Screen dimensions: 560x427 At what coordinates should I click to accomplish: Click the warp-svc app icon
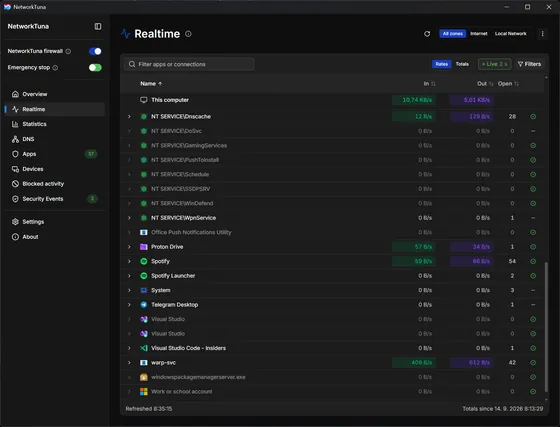(x=144, y=363)
